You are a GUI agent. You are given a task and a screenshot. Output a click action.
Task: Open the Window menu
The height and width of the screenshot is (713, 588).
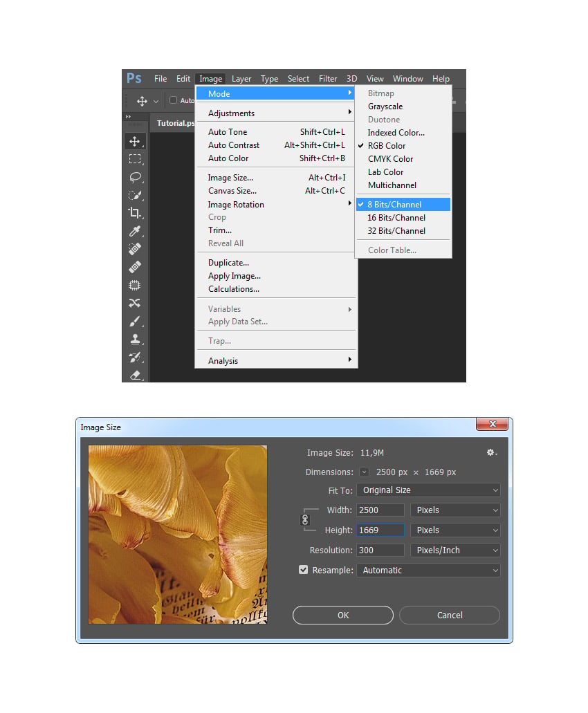[x=408, y=79]
